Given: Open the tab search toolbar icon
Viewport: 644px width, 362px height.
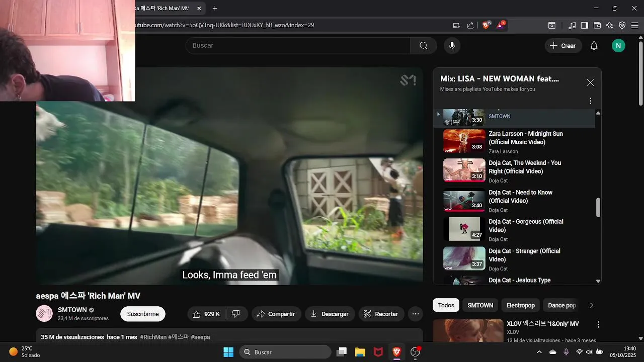Looking at the screenshot, I should coord(552,25).
